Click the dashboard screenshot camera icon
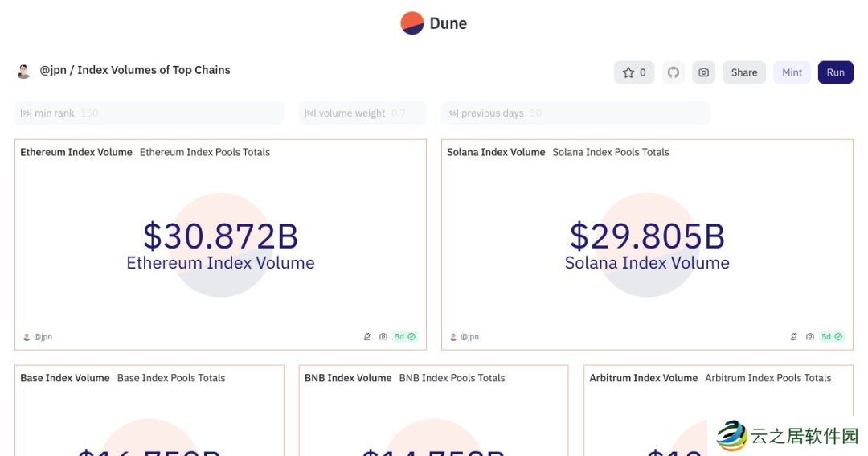The image size is (868, 456). click(x=704, y=72)
